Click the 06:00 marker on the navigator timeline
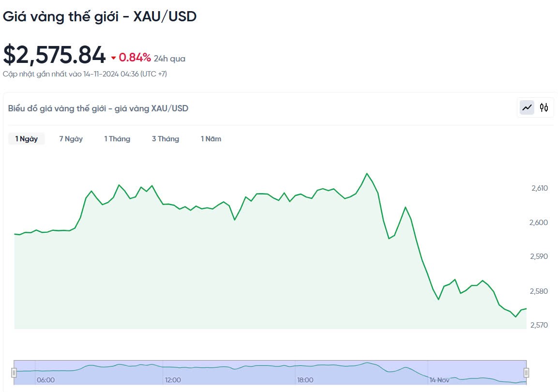This screenshot has height=392, width=558. tap(45, 380)
